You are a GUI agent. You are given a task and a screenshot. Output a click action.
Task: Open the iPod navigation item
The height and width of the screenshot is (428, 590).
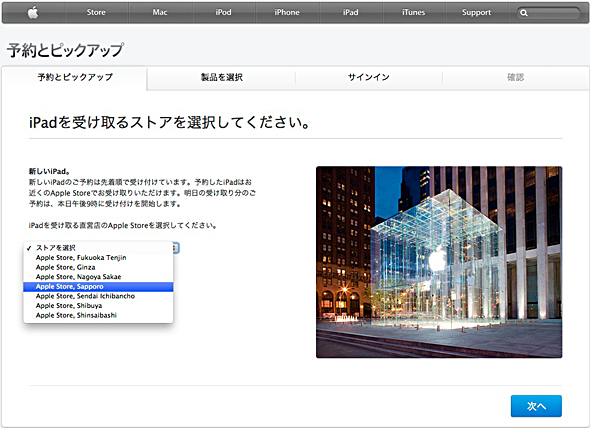click(x=224, y=12)
